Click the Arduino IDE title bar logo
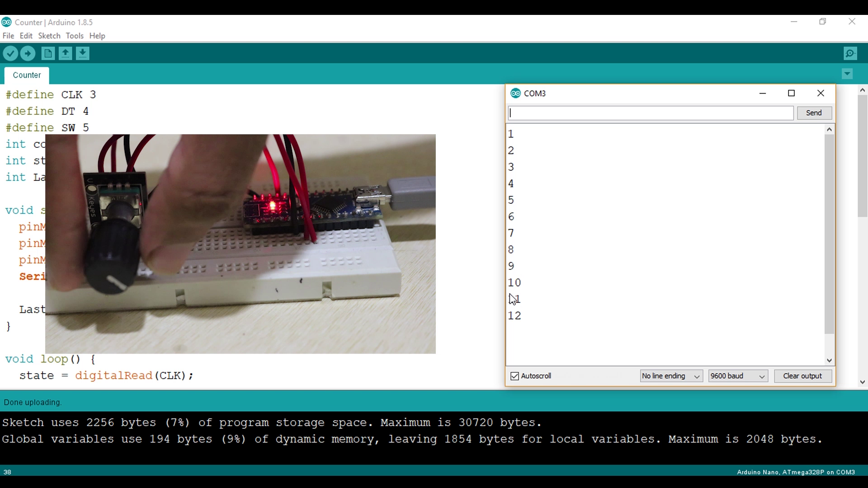The width and height of the screenshot is (868, 488). coord(6,22)
